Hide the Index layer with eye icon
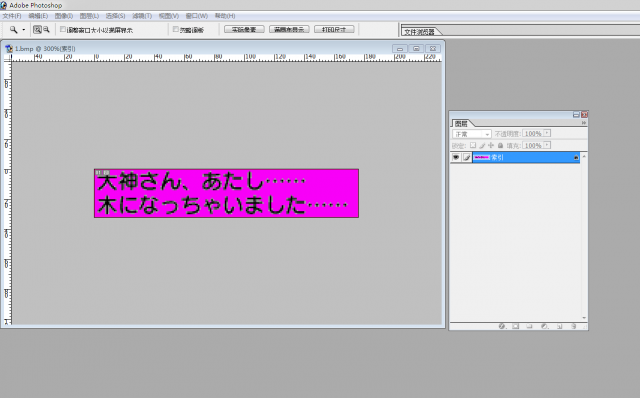 (x=456, y=158)
